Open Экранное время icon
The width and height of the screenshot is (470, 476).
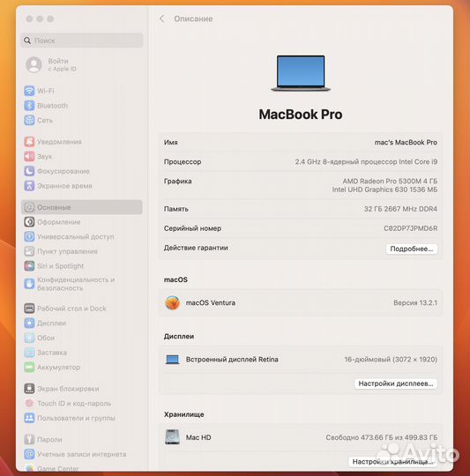click(x=29, y=186)
